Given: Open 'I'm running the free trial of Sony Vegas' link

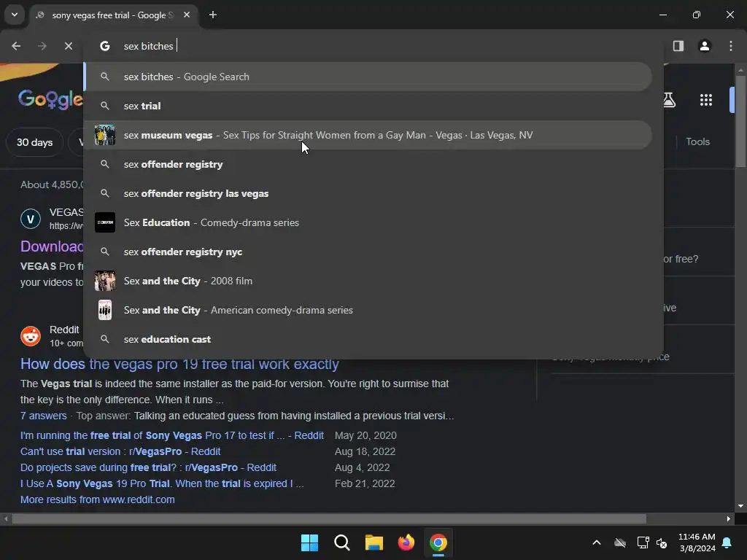Looking at the screenshot, I should (172, 436).
